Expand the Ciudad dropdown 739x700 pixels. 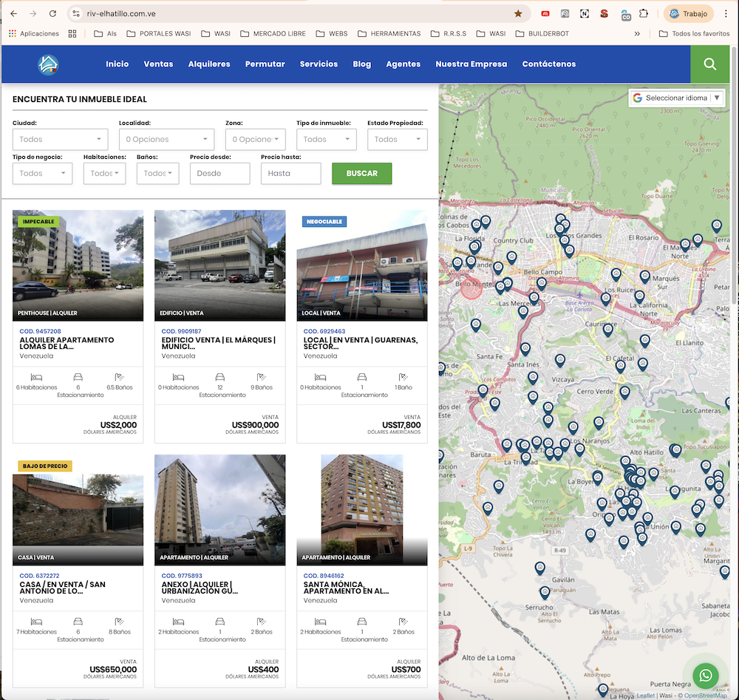coord(60,139)
